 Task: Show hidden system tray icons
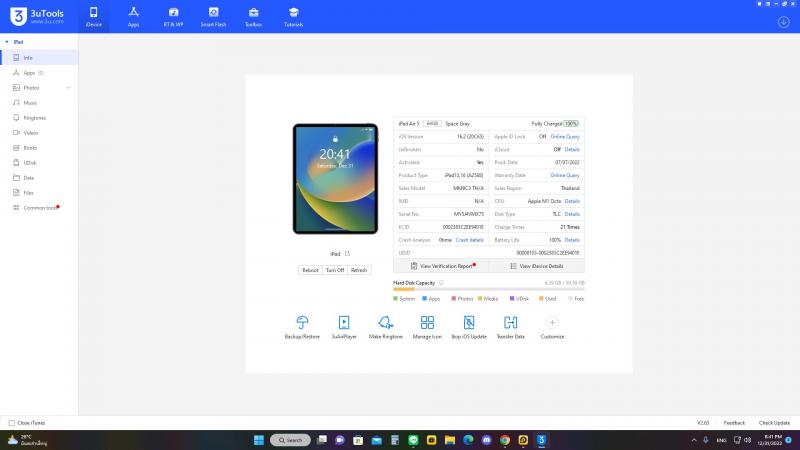[694, 440]
